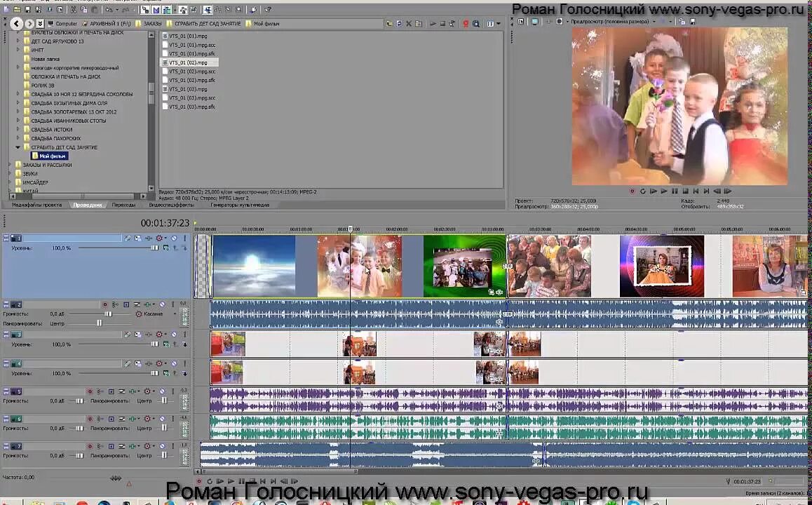Open the Explorer folder history dropdown

click(40, 23)
